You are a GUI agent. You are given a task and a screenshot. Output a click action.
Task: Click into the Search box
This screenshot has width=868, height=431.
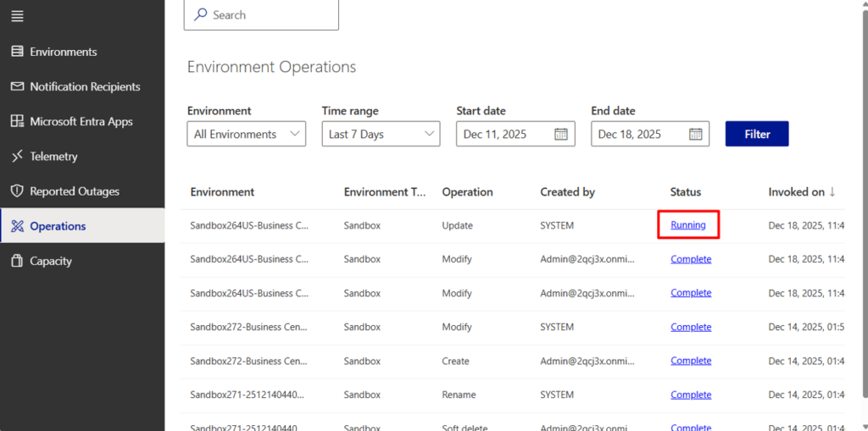(x=261, y=14)
